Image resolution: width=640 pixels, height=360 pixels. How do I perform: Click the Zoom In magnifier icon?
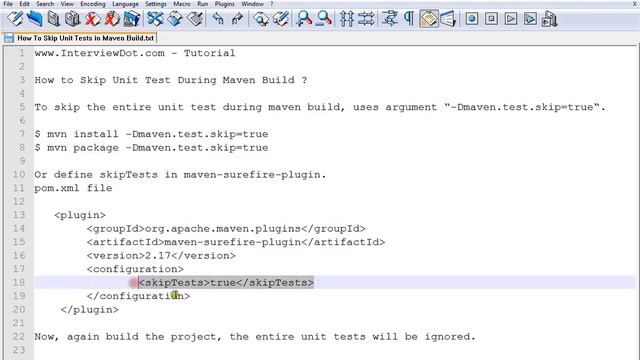click(x=304, y=19)
